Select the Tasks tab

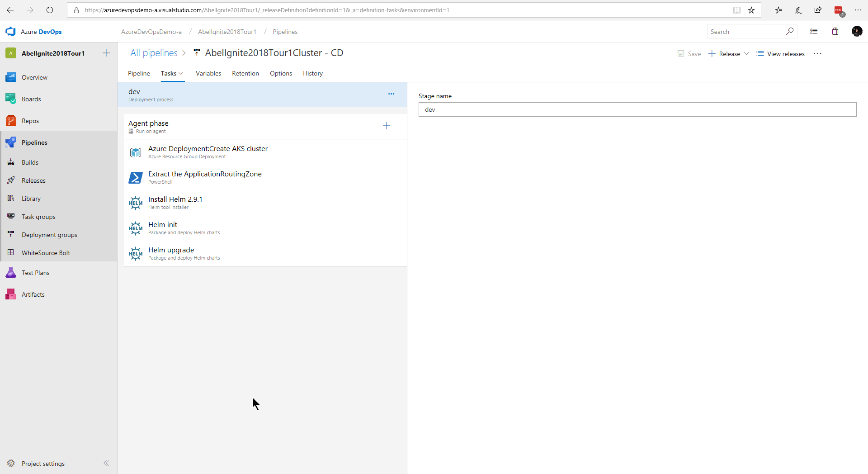[169, 73]
